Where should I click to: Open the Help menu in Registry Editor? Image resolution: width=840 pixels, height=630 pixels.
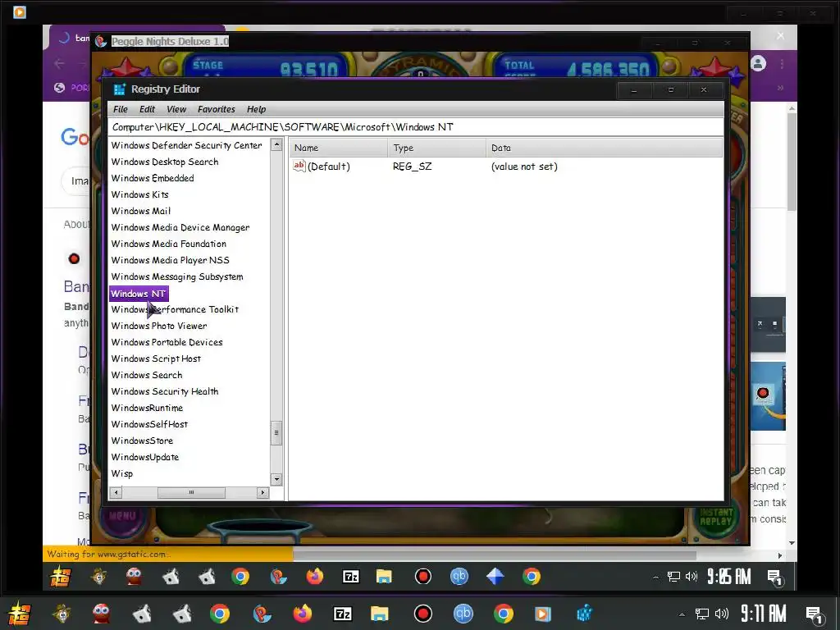pyautogui.click(x=256, y=109)
